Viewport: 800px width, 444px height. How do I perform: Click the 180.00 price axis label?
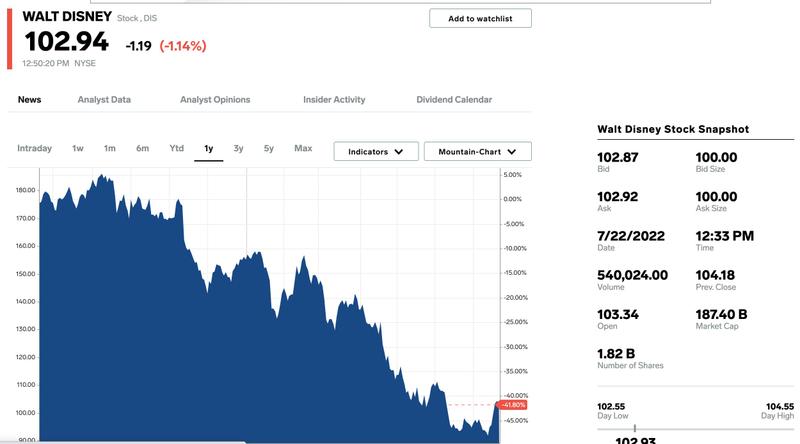pyautogui.click(x=26, y=190)
